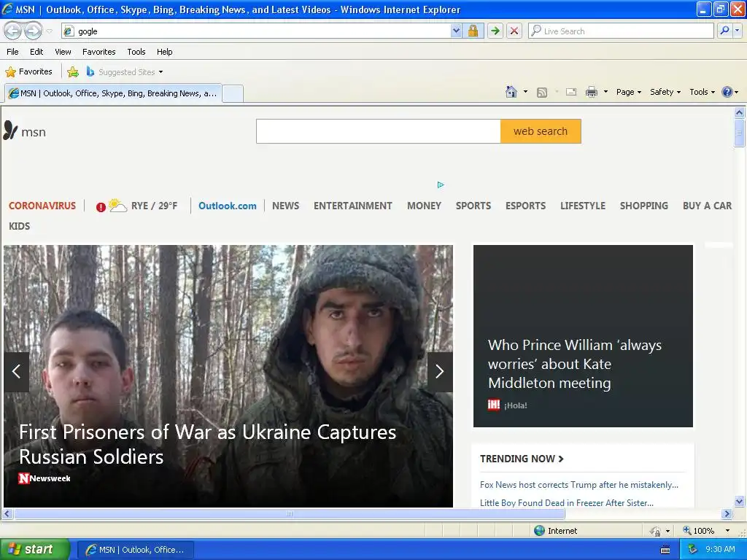Open the Outlook.com link
747x560 pixels.
pyautogui.click(x=228, y=206)
